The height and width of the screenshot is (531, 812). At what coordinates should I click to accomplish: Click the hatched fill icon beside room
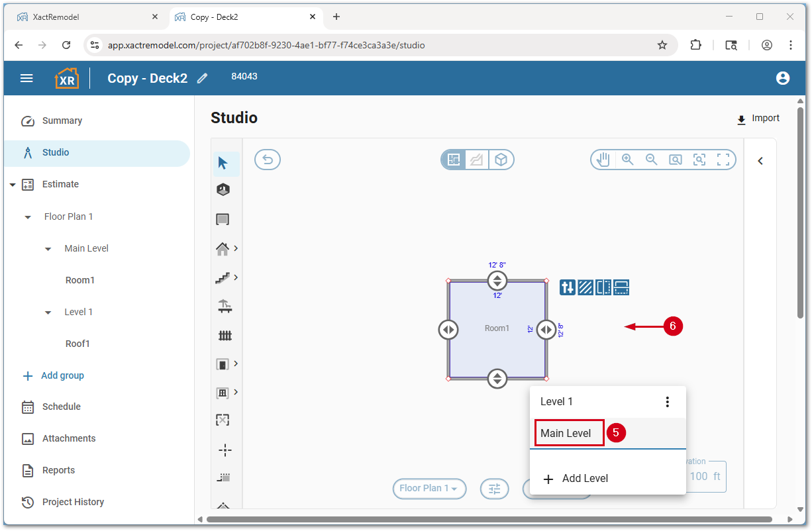[x=585, y=287]
